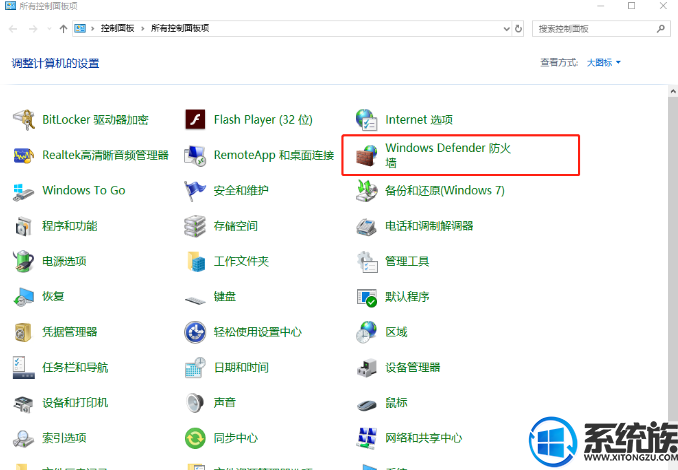Image resolution: width=678 pixels, height=470 pixels.
Task: Click the 电源选项 label text
Action: pos(64,261)
